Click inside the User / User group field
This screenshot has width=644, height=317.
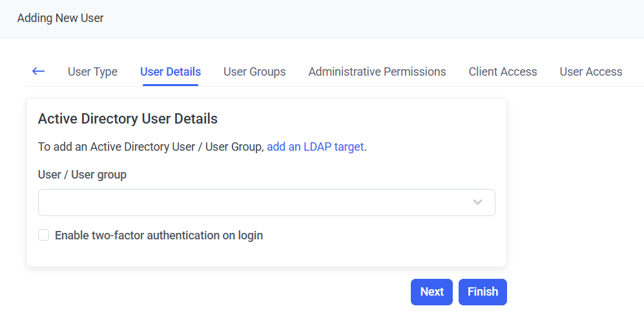click(252, 202)
